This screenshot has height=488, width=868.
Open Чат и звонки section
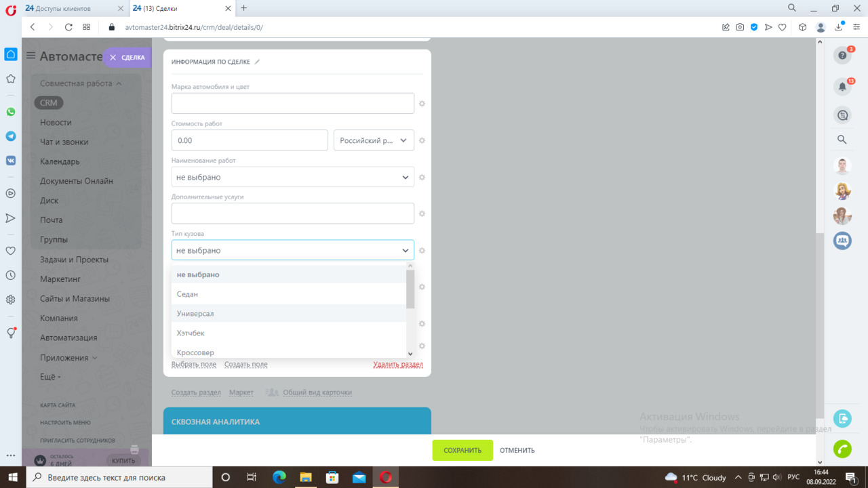[64, 142]
